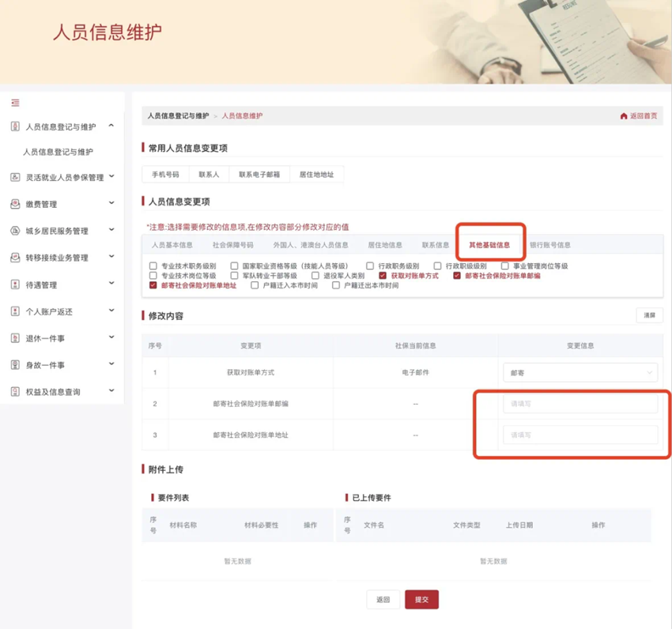
Task: Click the 手机号码 quick-change button
Action: [165, 175]
